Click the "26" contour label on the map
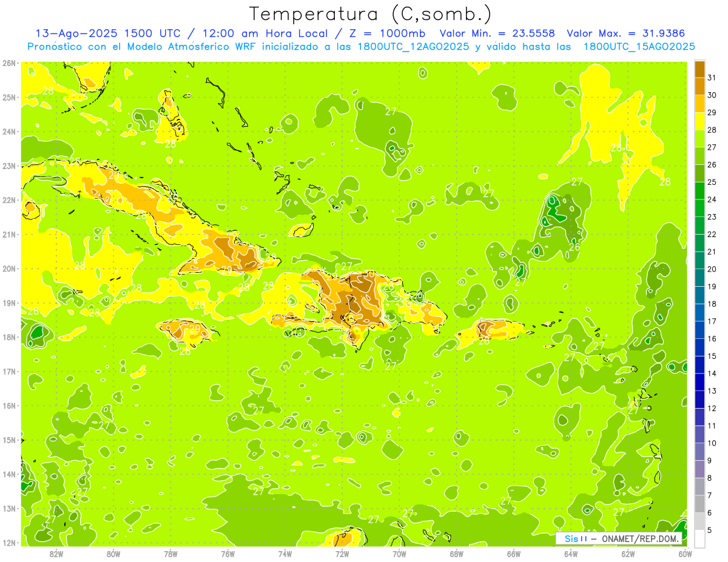Viewport: 728px width, 562px height. (x=574, y=247)
